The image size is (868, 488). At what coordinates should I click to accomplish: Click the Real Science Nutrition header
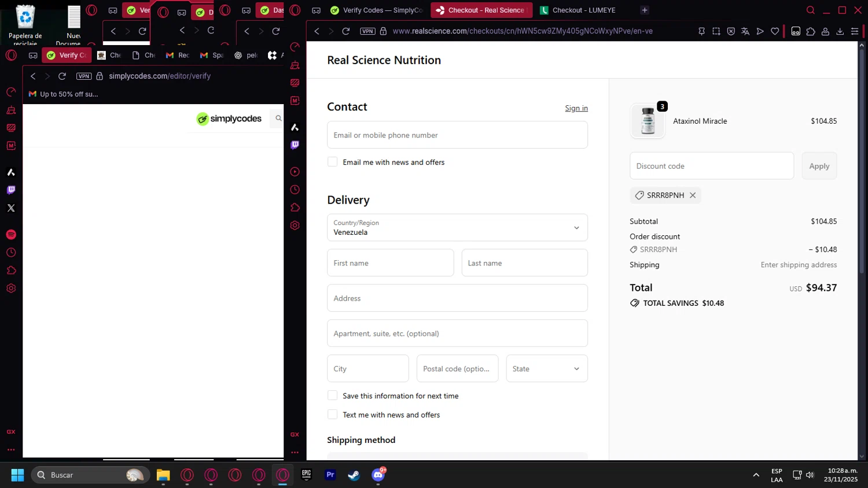point(384,60)
